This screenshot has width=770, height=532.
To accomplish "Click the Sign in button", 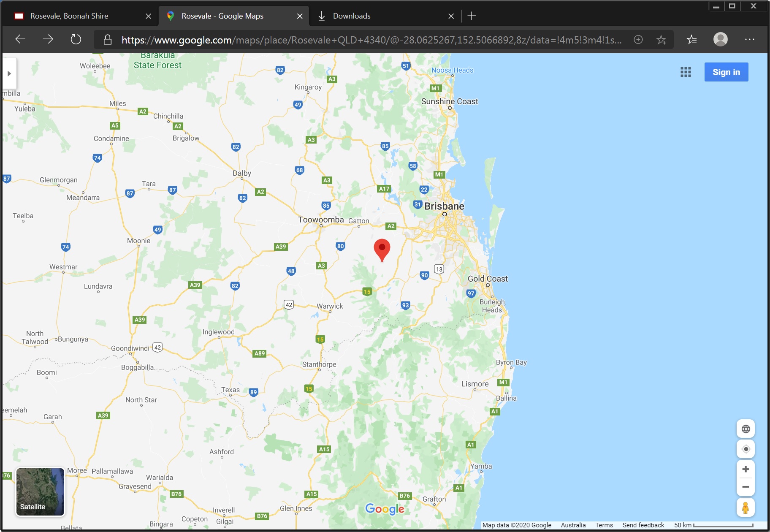I will point(726,72).
